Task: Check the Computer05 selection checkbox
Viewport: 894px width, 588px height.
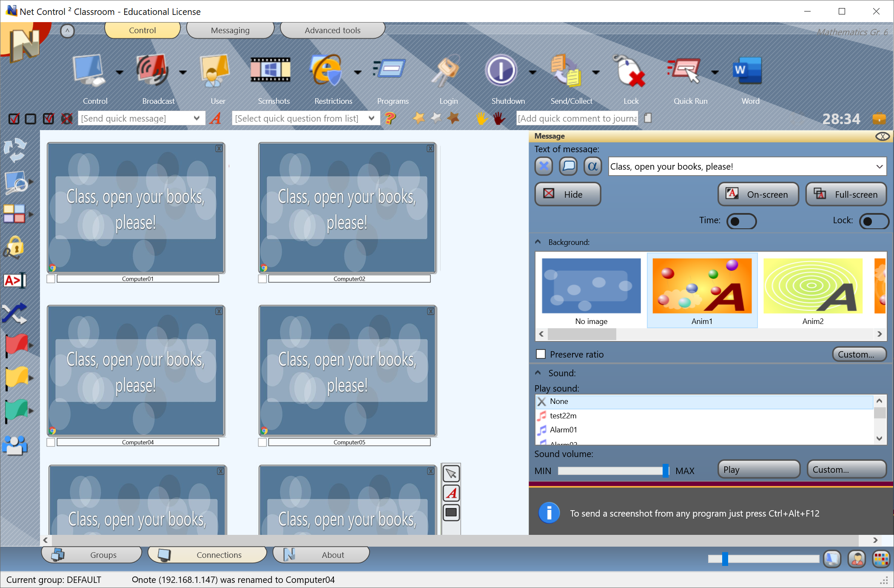Action: (262, 442)
